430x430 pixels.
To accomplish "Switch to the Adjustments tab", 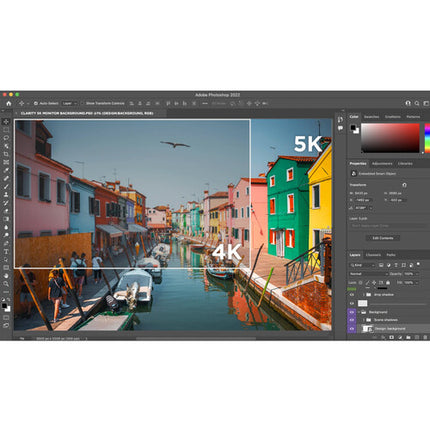I will [382, 164].
